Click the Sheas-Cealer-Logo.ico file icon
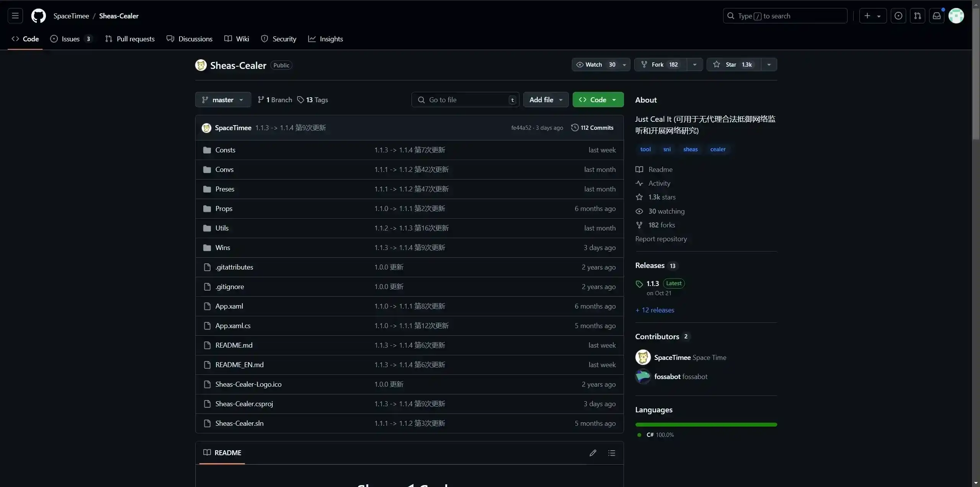Screen dimensions: 980x487 point(207,384)
